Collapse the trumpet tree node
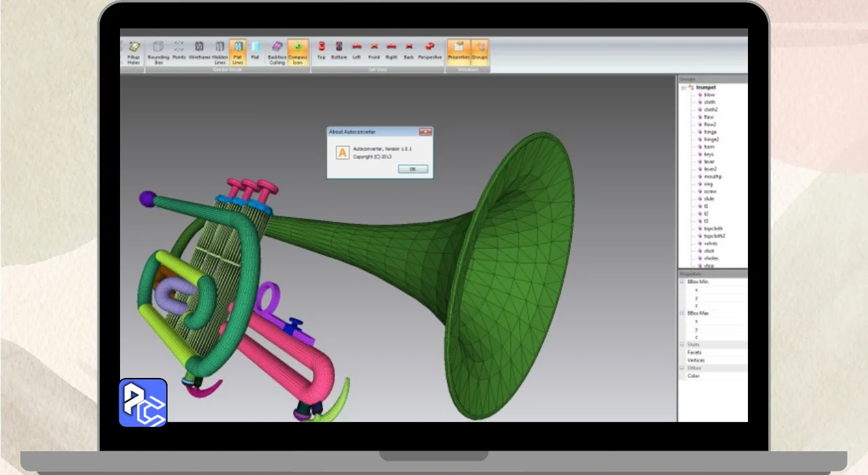Viewport: 868px width, 475px height. pyautogui.click(x=683, y=88)
